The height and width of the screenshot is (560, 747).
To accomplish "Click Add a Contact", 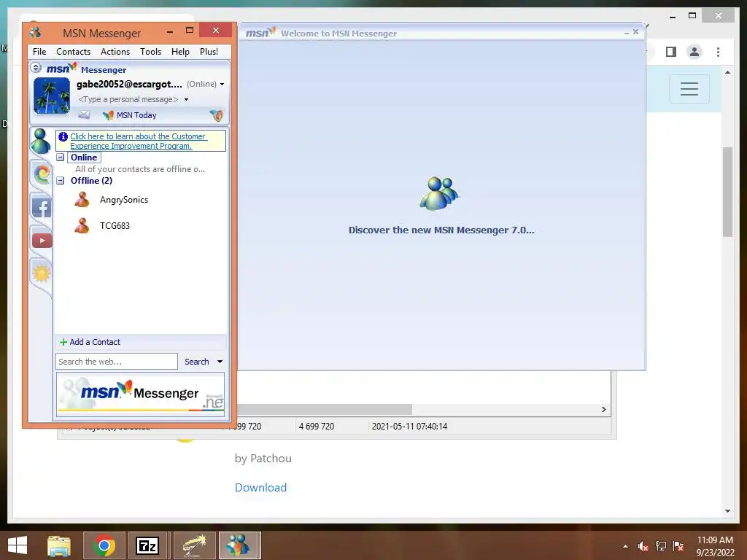I will coord(90,342).
